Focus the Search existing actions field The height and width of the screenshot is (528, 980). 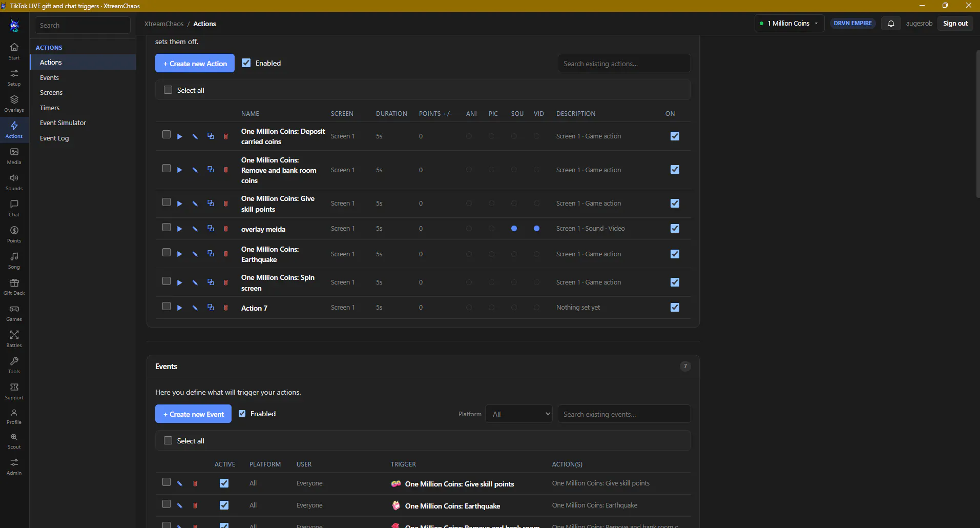(624, 64)
